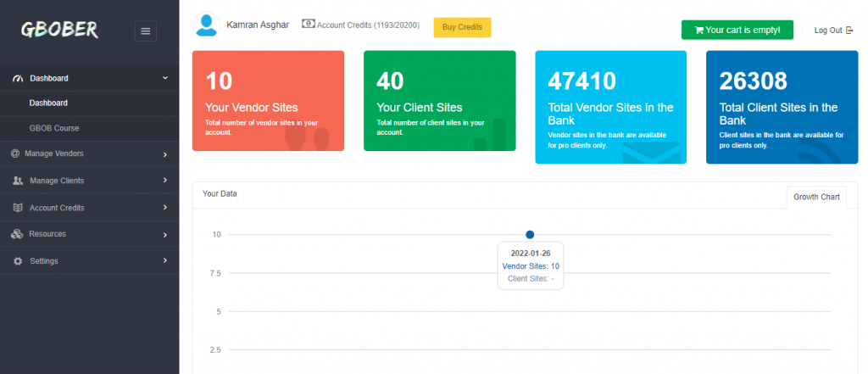868x374 pixels.
Task: Click the Account Credits book icon
Action: 18,208
